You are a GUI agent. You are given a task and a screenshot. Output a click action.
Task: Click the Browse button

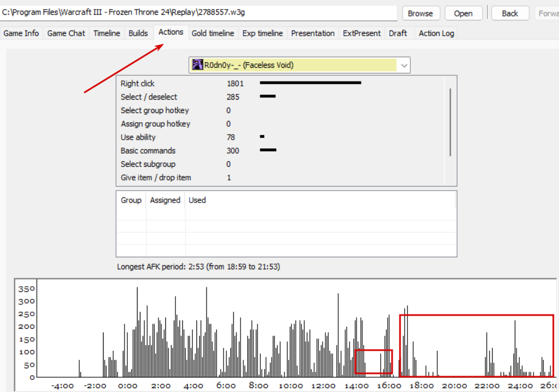point(420,14)
